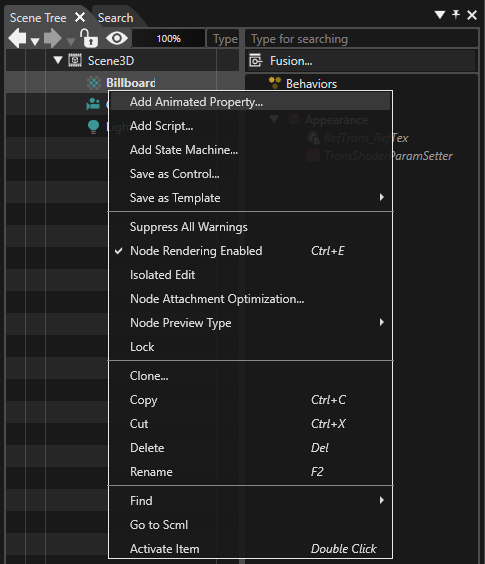Click the Scene3D node icon
Image resolution: width=485 pixels, height=564 pixels.
pos(75,60)
